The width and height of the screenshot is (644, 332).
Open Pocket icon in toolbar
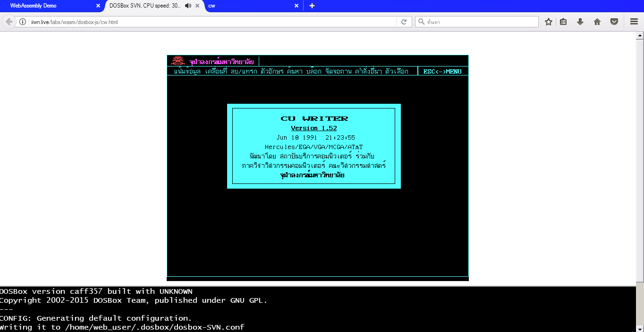[614, 22]
